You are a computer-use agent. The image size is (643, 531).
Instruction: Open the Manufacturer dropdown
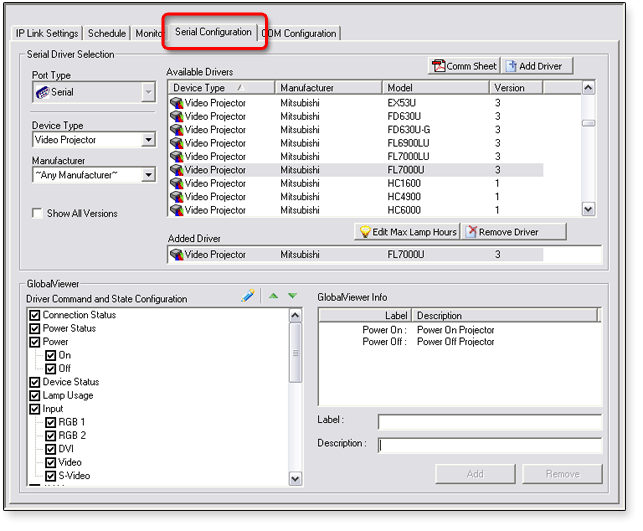tap(148, 175)
